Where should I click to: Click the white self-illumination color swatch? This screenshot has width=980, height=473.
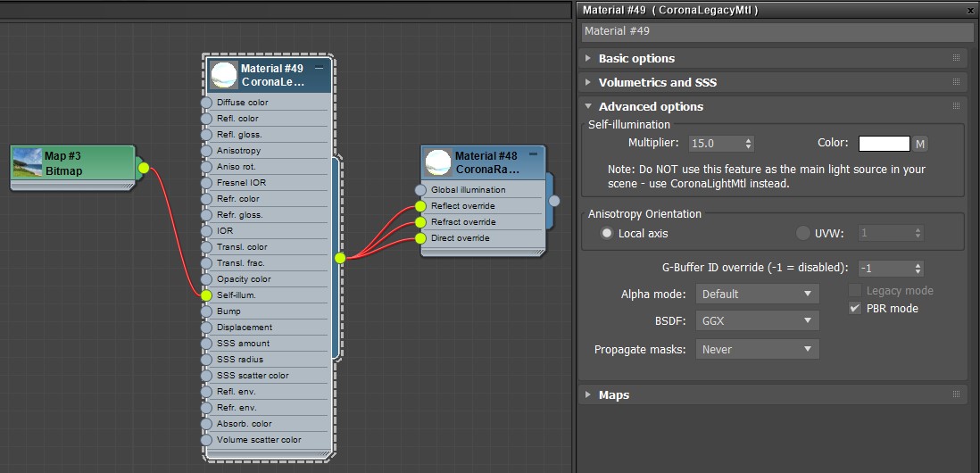point(884,144)
